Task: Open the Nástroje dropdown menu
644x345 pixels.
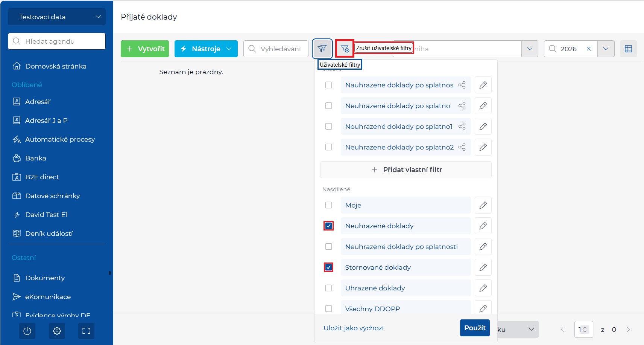Action: point(206,49)
